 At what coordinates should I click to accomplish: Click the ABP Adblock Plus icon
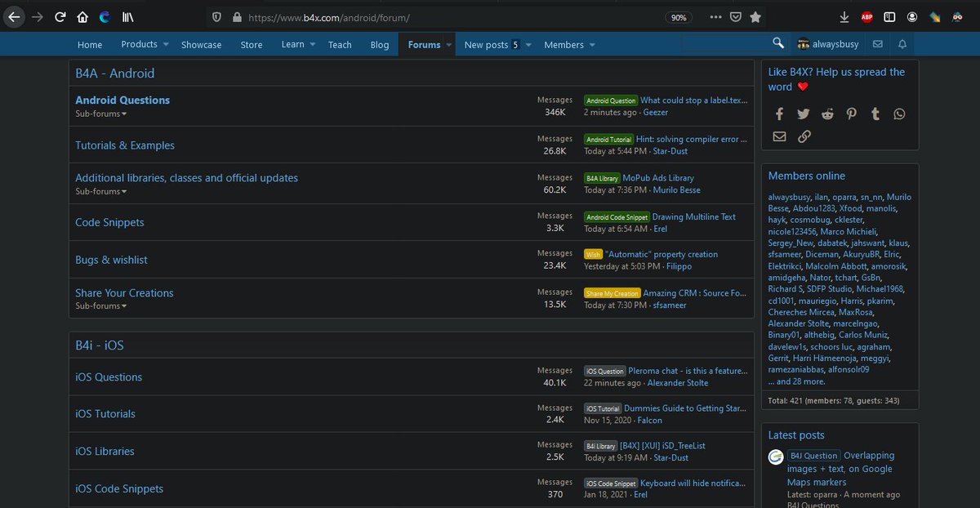[x=866, y=16]
